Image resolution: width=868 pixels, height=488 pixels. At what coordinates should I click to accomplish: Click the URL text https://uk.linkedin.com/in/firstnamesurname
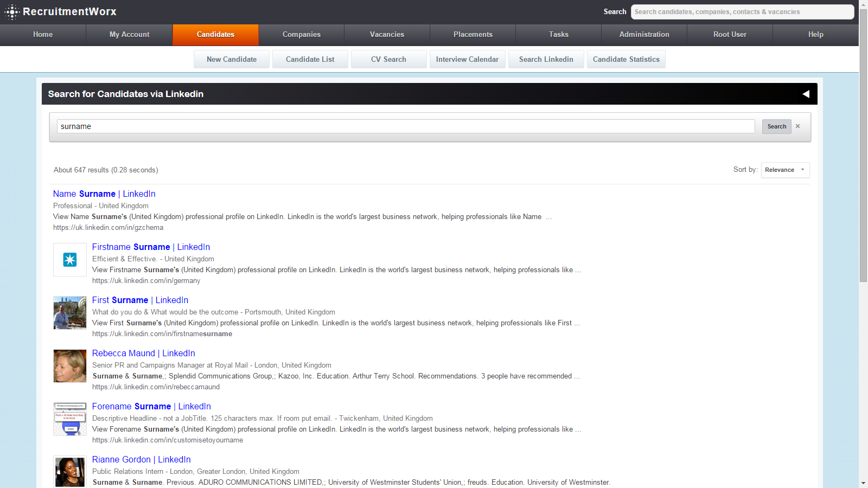(x=162, y=333)
